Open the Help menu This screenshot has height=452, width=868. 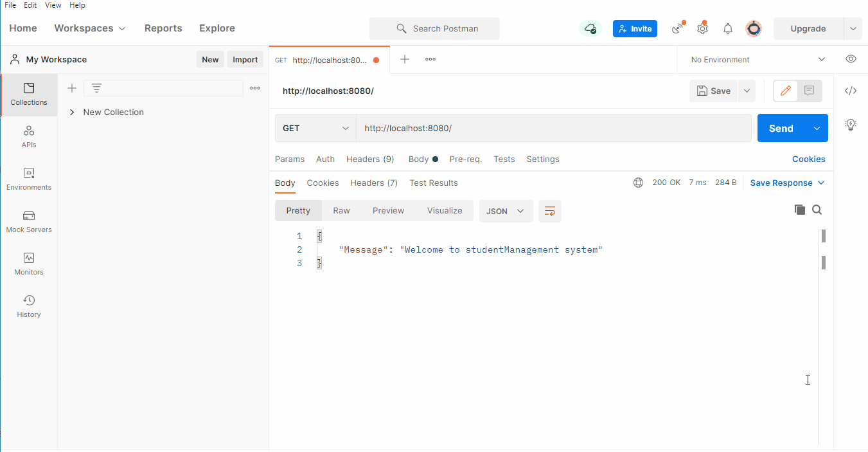point(77,5)
